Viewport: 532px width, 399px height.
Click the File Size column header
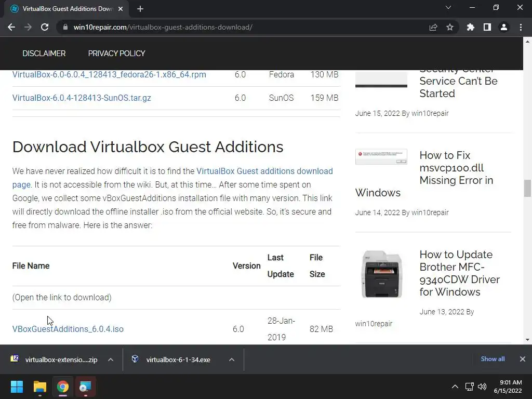317,266
